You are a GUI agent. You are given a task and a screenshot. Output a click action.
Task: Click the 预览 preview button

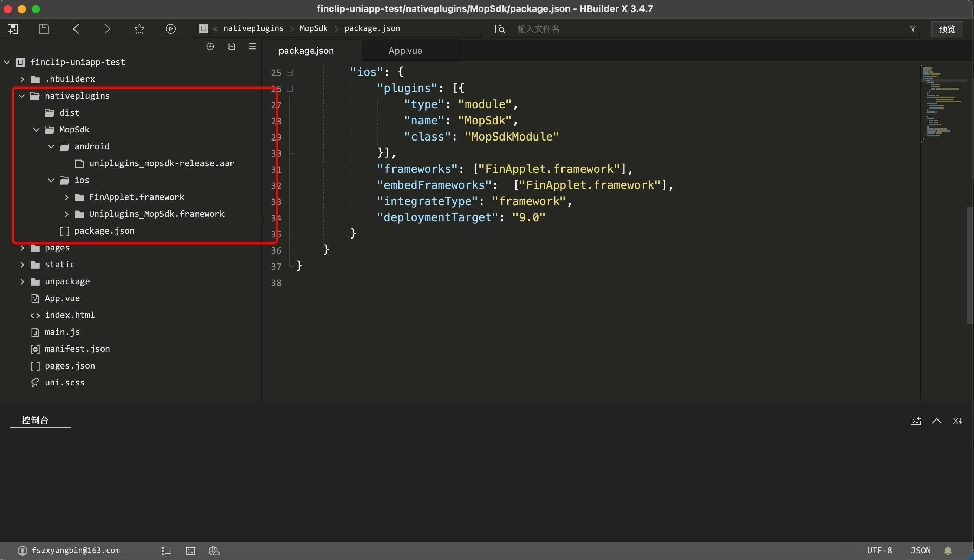pyautogui.click(x=947, y=29)
